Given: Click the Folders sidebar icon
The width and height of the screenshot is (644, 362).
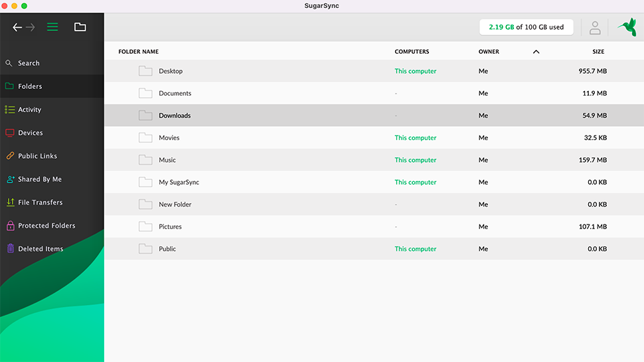Looking at the screenshot, I should [x=9, y=86].
